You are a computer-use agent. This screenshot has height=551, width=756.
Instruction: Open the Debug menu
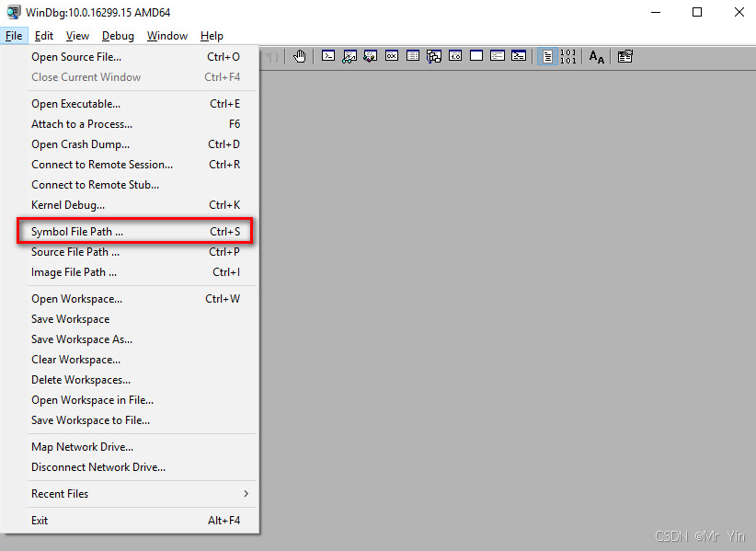tap(118, 36)
